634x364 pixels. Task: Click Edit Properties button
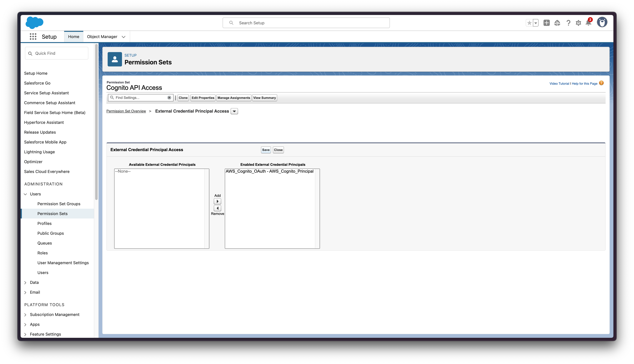point(203,98)
